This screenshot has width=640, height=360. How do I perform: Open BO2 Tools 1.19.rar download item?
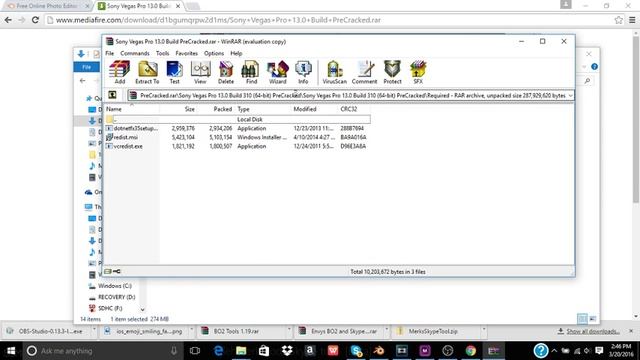click(236, 331)
